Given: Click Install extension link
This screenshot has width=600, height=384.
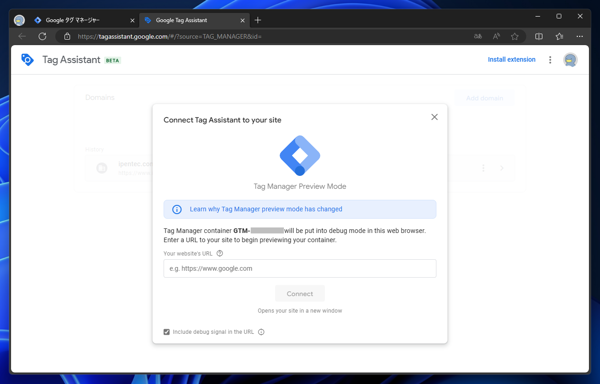Looking at the screenshot, I should [x=511, y=60].
